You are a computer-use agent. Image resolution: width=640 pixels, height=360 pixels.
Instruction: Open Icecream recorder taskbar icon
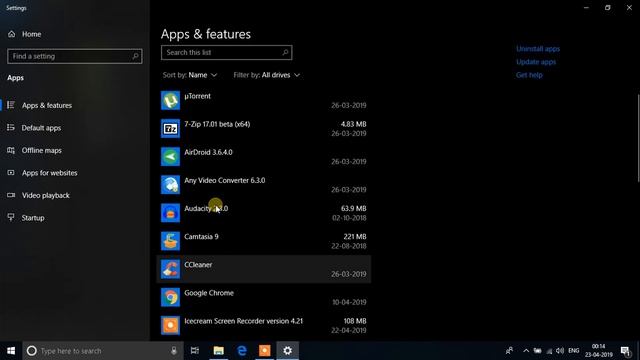click(x=264, y=351)
